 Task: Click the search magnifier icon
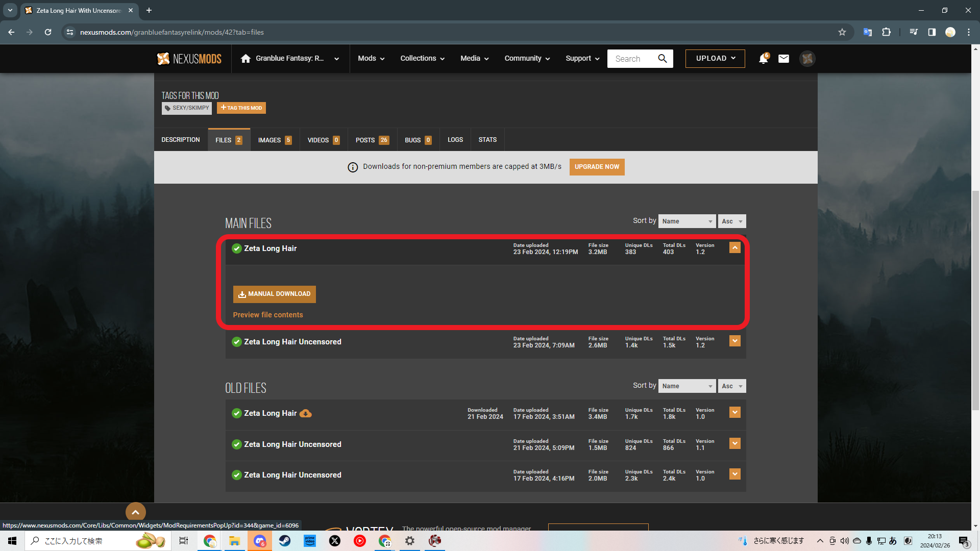click(663, 59)
